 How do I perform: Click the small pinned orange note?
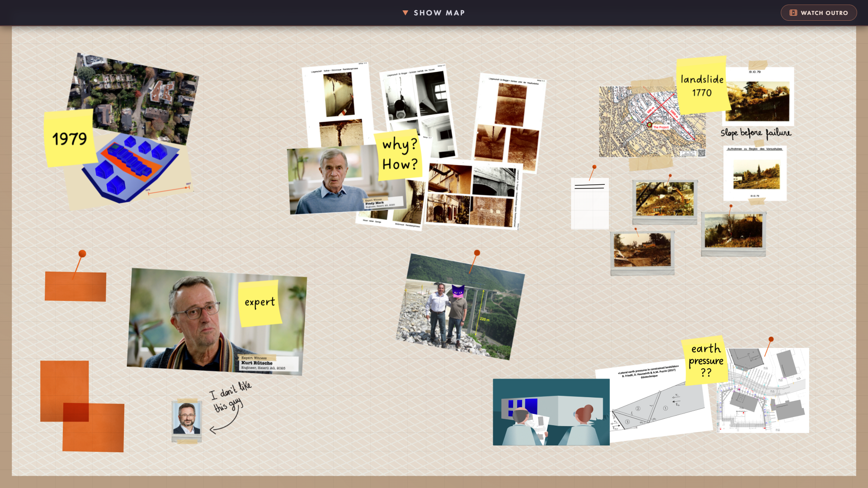pos(75,286)
